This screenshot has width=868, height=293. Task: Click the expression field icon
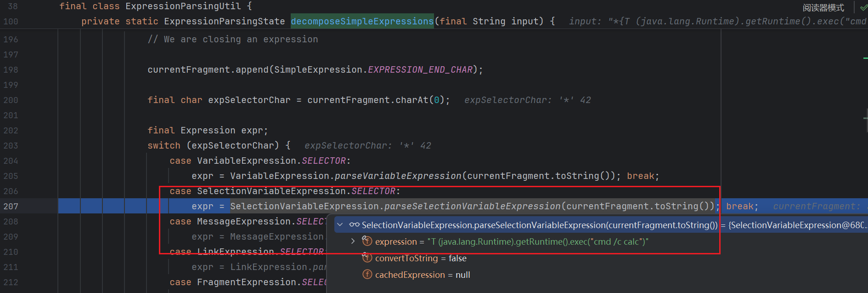click(x=367, y=241)
